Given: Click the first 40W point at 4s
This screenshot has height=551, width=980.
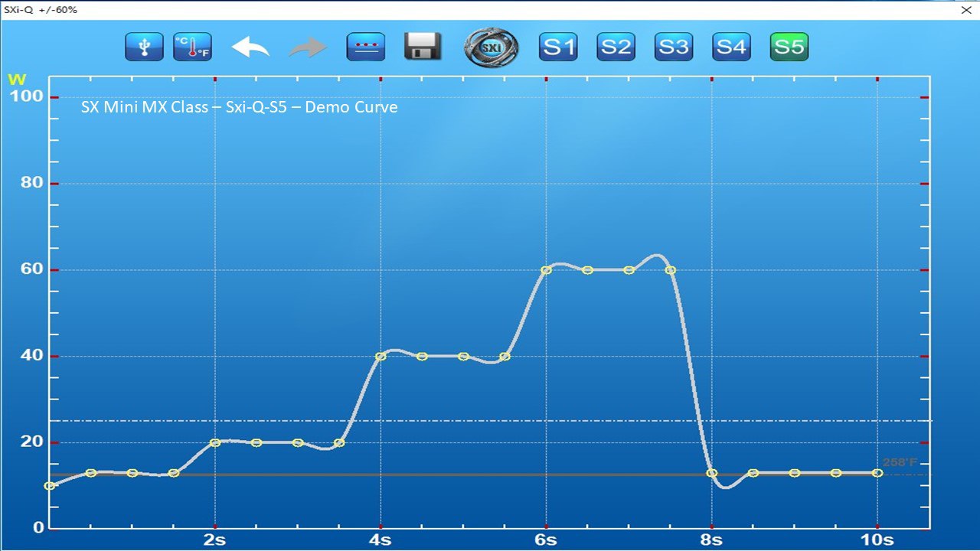Looking at the screenshot, I should tap(381, 357).
